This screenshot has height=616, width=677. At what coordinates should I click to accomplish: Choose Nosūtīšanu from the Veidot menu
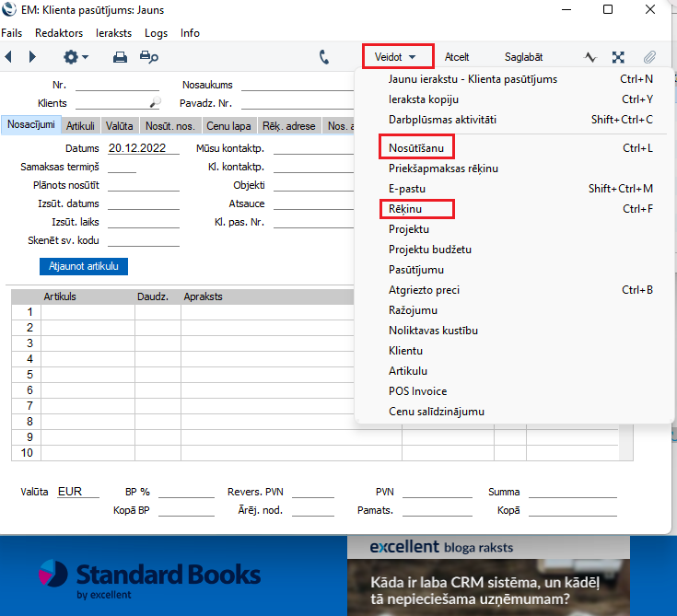tap(417, 148)
